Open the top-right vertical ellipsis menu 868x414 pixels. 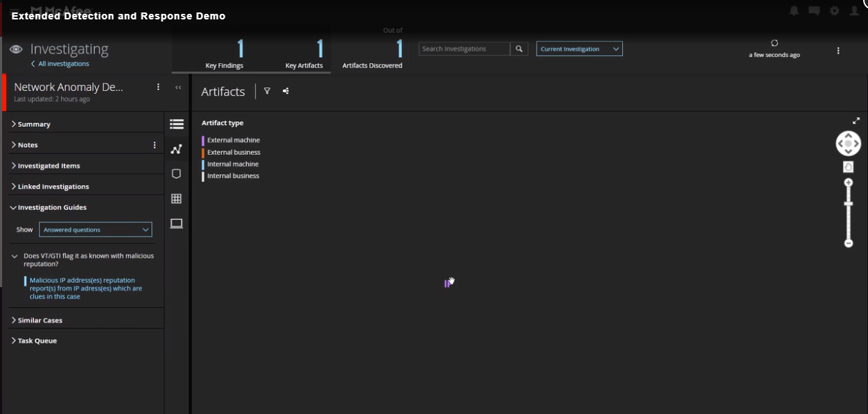(838, 51)
